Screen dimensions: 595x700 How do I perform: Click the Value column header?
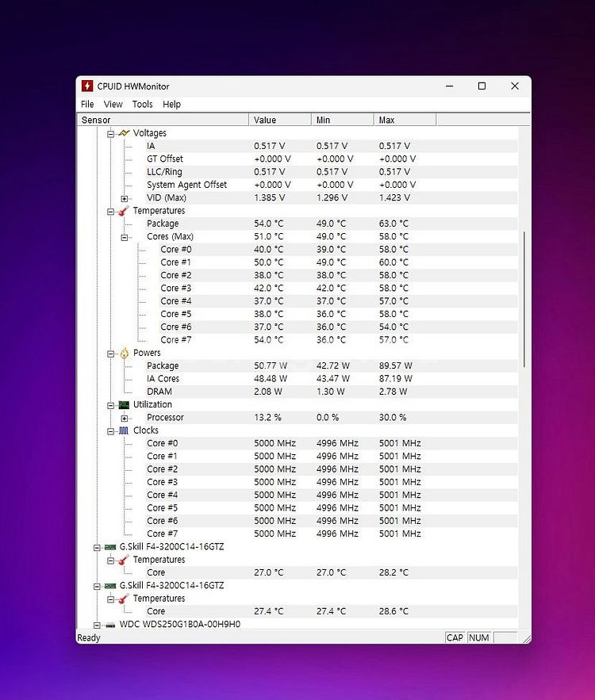tap(279, 120)
